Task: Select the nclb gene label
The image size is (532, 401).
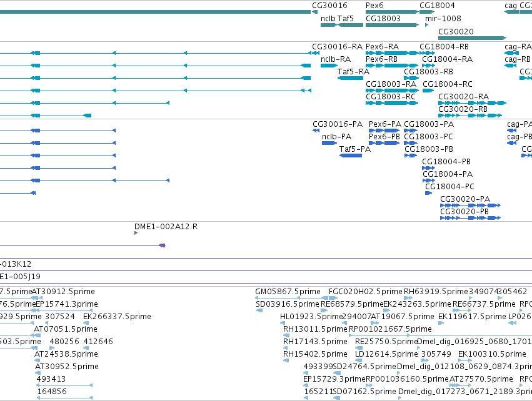Action: 328,18
